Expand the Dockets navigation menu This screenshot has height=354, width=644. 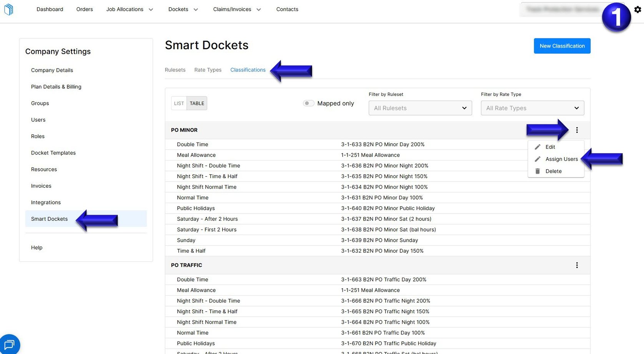coord(183,9)
